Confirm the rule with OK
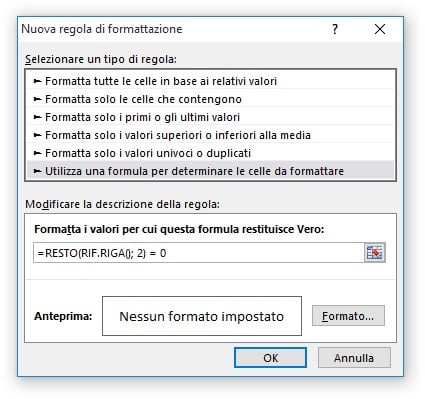This screenshot has height=399, width=425. click(x=270, y=358)
